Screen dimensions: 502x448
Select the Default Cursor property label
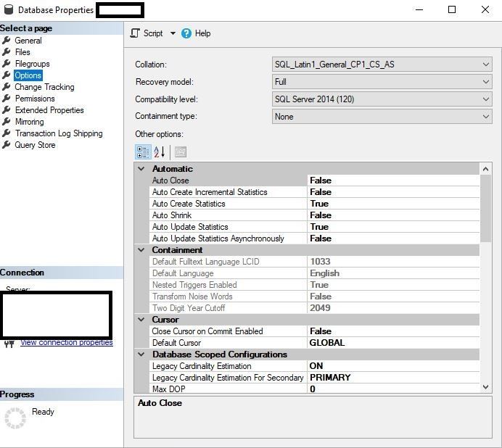(177, 343)
